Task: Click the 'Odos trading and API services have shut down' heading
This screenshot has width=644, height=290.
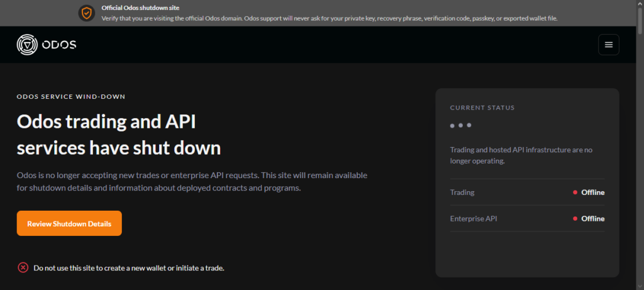Action: [119, 135]
